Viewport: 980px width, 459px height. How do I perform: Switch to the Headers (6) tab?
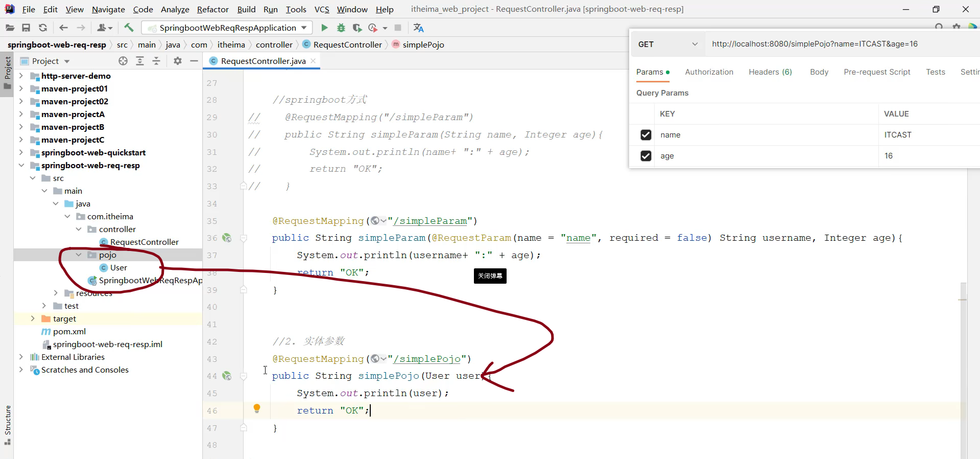770,72
